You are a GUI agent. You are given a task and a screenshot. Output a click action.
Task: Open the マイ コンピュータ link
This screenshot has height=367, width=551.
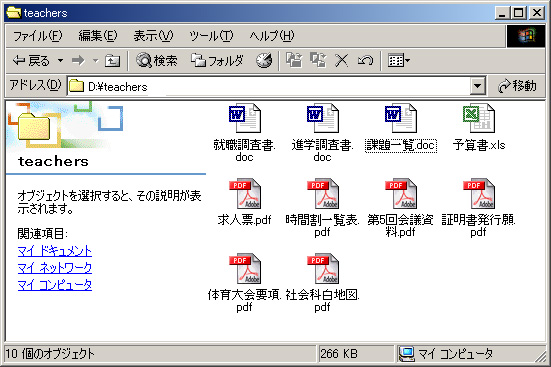point(54,285)
